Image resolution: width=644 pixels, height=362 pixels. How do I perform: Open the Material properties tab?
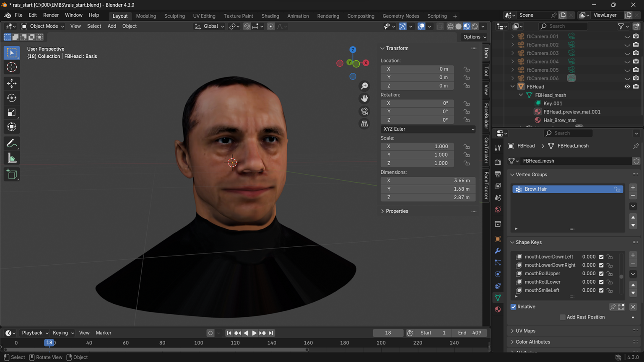(498, 309)
